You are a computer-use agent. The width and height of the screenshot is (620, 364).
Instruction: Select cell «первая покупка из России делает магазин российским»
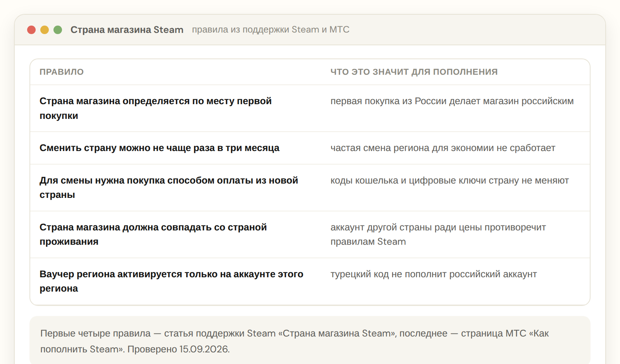452,101
